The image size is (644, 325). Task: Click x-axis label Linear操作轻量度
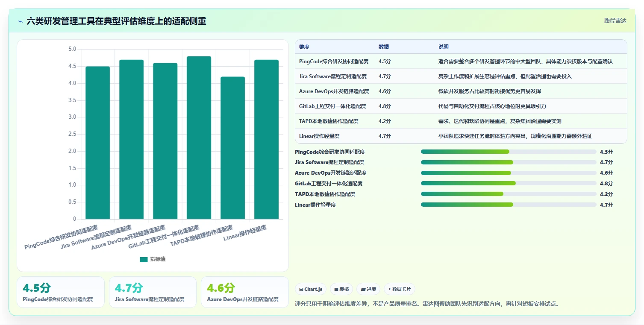pyautogui.click(x=245, y=234)
